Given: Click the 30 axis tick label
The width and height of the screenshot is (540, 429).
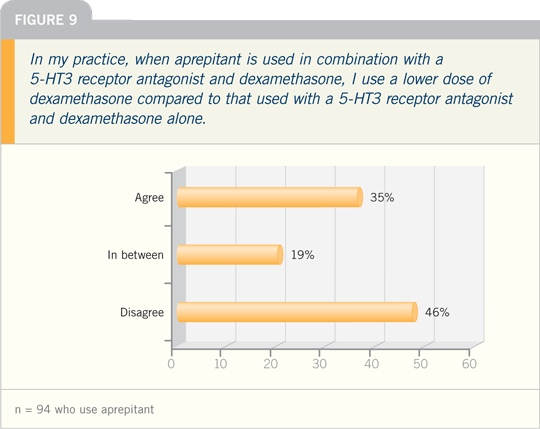Looking at the screenshot, I should [x=320, y=364].
